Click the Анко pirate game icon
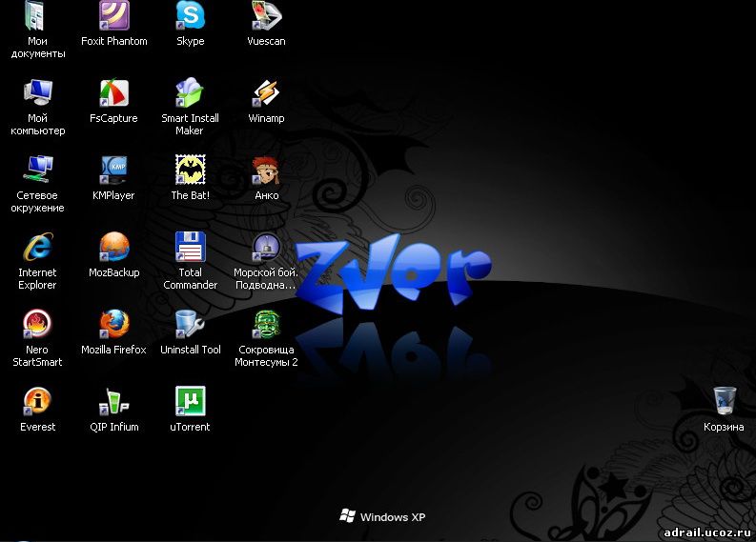Screen dimensions: 756x542 point(266,170)
